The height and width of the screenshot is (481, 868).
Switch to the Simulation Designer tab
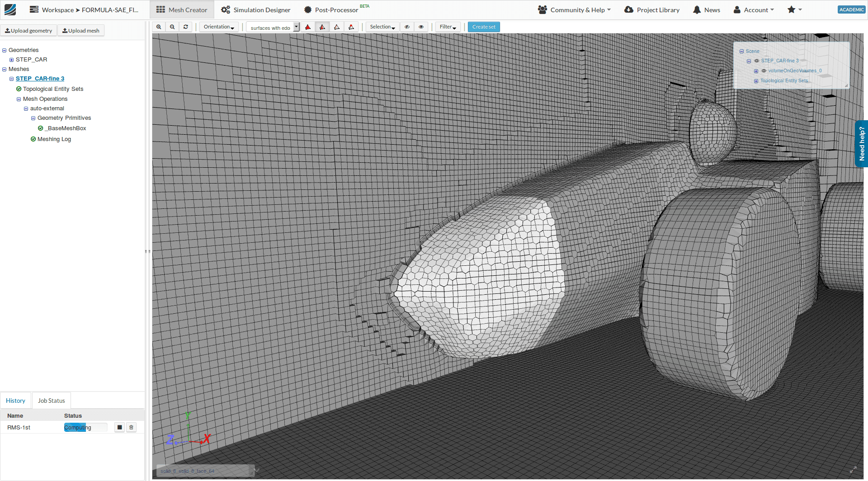tap(256, 9)
